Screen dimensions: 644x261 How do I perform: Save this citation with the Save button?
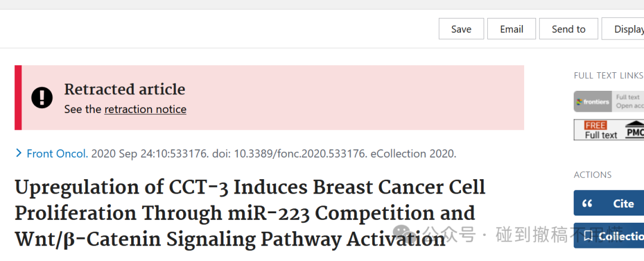click(x=461, y=29)
